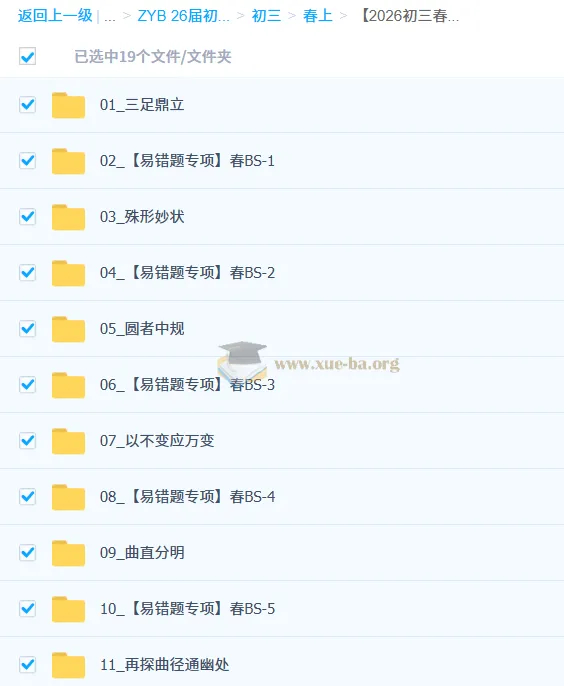Screen dimensions: 564x686
Task: Uncheck the select-all files checkbox
Action: pos(28,56)
